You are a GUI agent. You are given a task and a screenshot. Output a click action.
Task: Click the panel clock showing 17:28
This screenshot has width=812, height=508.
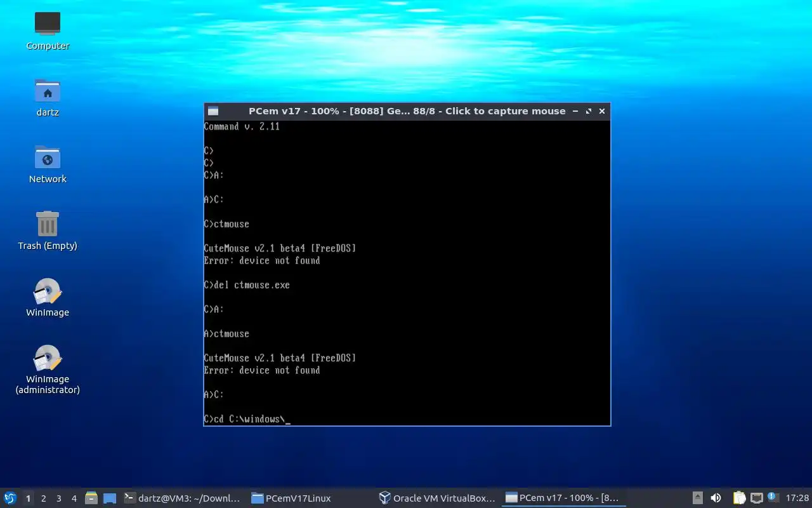coord(797,498)
